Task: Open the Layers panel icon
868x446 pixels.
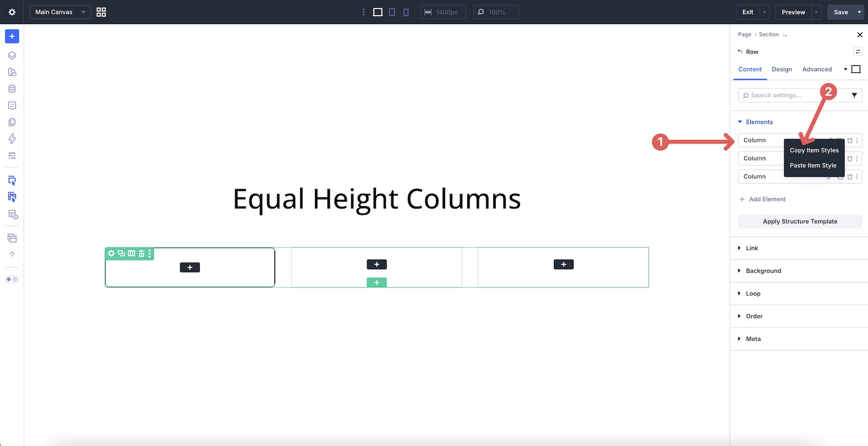Action: pyautogui.click(x=12, y=56)
